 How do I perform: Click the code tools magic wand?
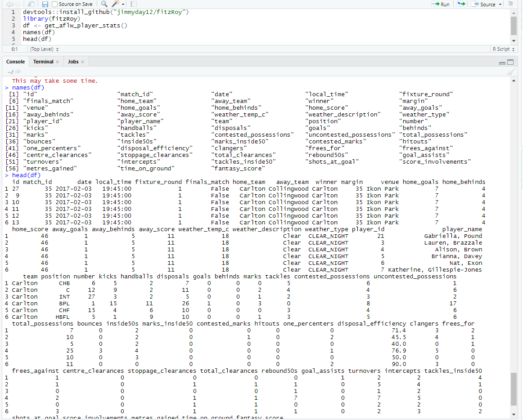(x=115, y=4)
